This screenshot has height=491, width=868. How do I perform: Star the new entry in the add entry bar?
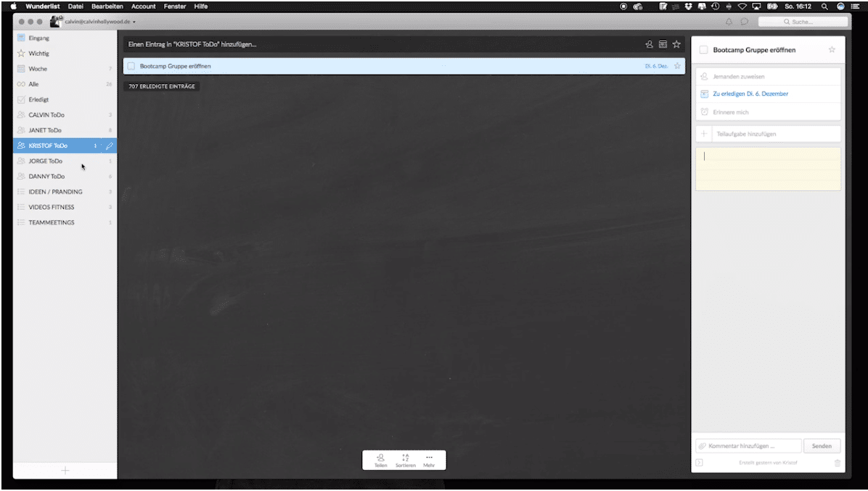676,44
